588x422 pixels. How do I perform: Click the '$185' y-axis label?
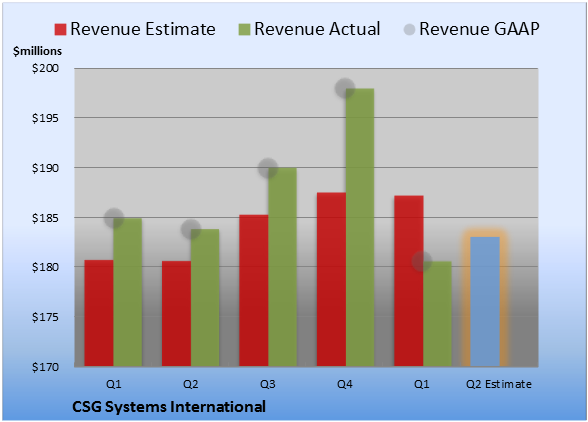coord(45,218)
